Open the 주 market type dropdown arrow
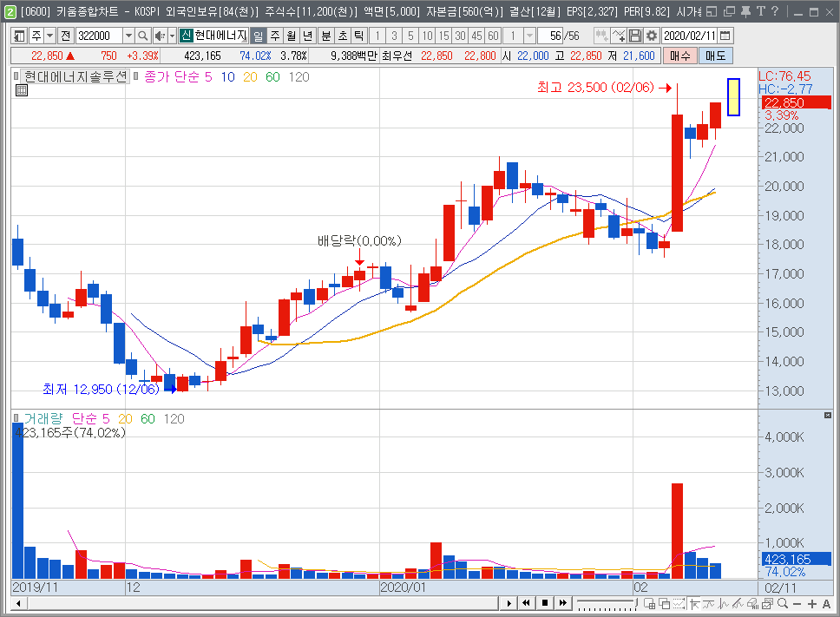Screen dimensions: 840x617 point(49,36)
